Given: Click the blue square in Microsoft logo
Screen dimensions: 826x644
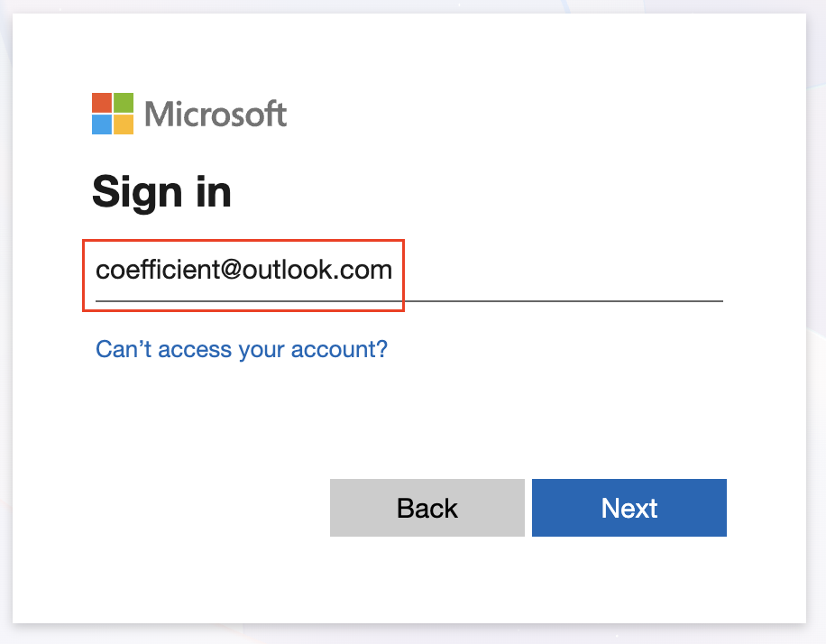Looking at the screenshot, I should tap(102, 124).
